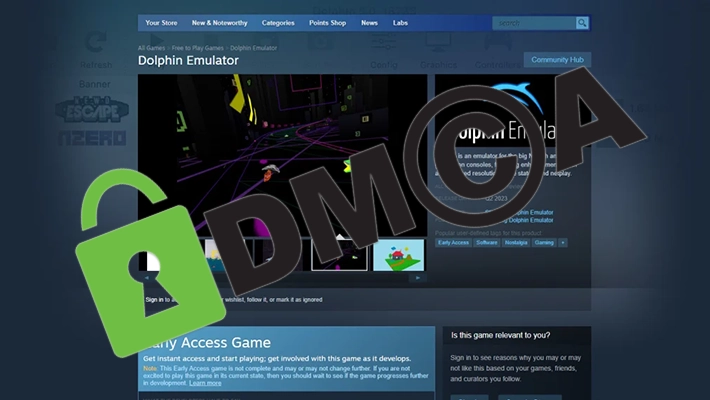Select the highlighted dark screenshot thumbnail
Image resolution: width=710 pixels, height=400 pixels.
pos(339,255)
